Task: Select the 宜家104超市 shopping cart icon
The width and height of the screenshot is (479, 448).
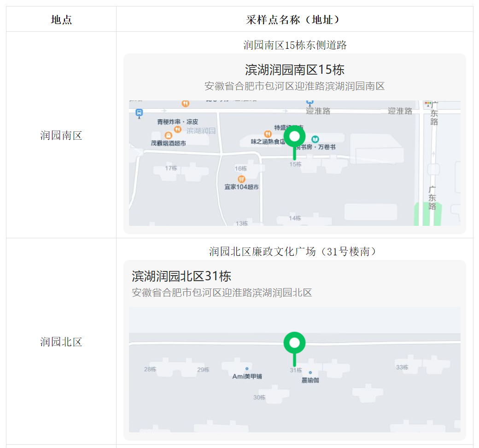Action: pyautogui.click(x=241, y=179)
